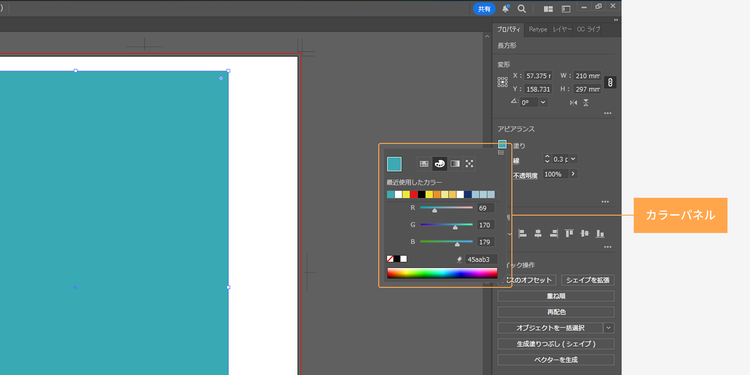Screen dimensions: 750x375
Task: Open the stroke weight dropdown
Action: [573, 159]
